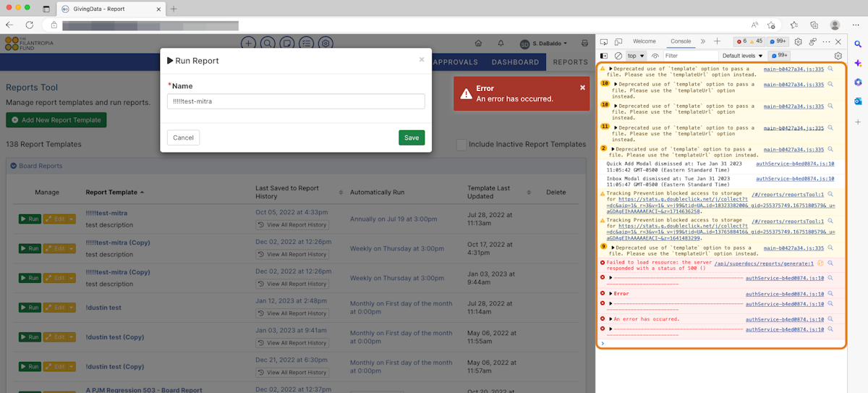Switch to the Welcome tab in DevTools
The height and width of the screenshot is (393, 868).
coord(644,42)
